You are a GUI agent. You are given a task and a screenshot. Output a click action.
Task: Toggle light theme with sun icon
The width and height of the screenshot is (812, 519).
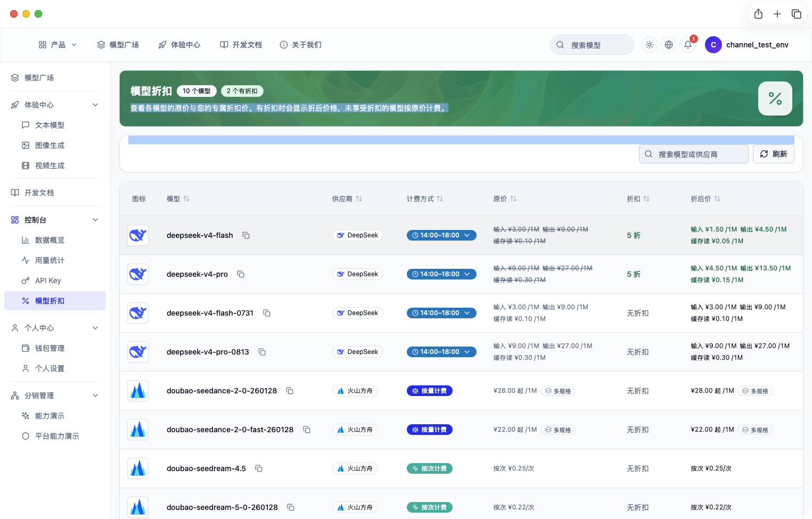pos(650,45)
